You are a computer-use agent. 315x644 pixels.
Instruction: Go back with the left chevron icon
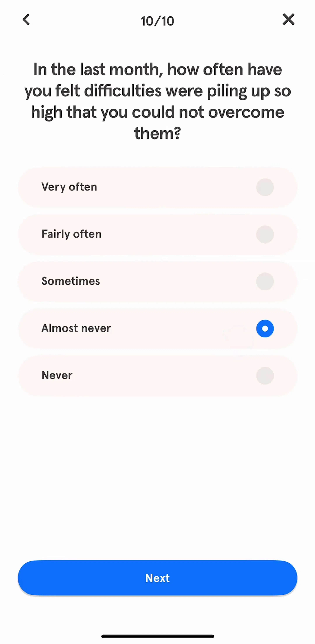point(26,20)
